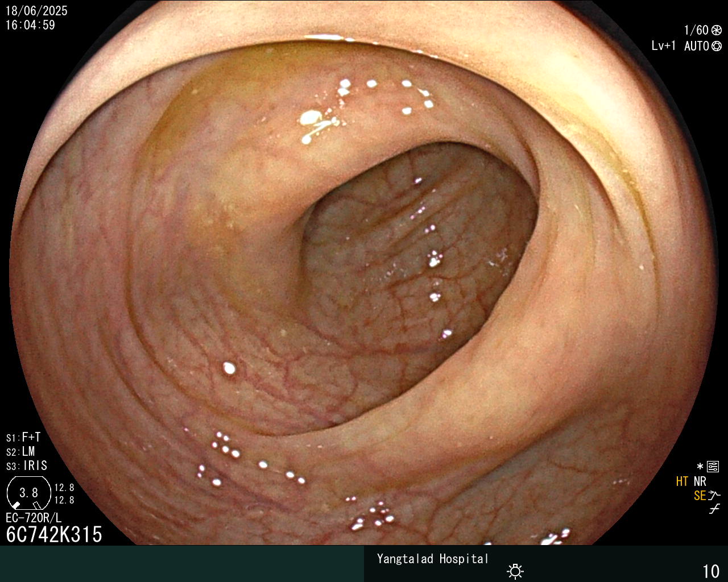
Task: Click the 1/60 shutter speed value
Action: [696, 30]
